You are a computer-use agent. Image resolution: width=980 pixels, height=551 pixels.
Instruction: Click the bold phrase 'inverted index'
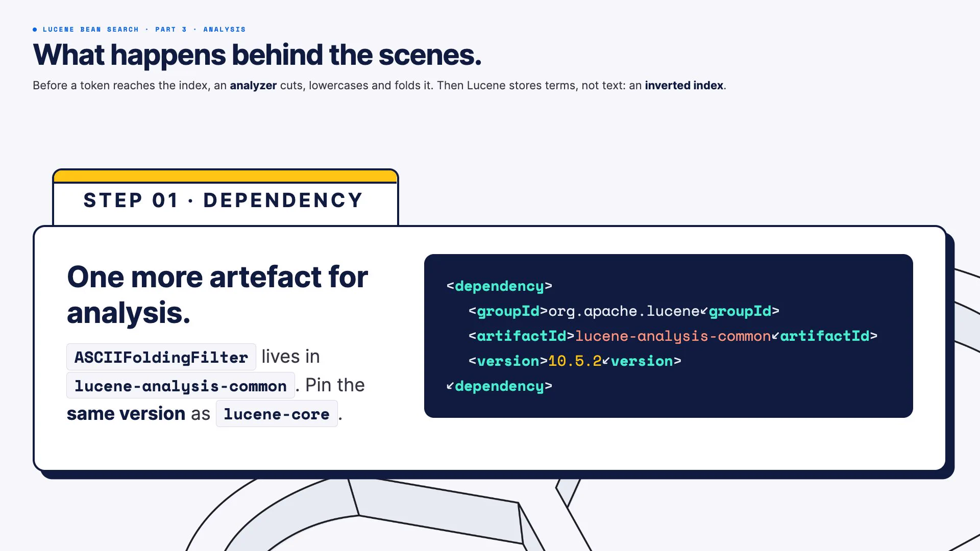684,85
